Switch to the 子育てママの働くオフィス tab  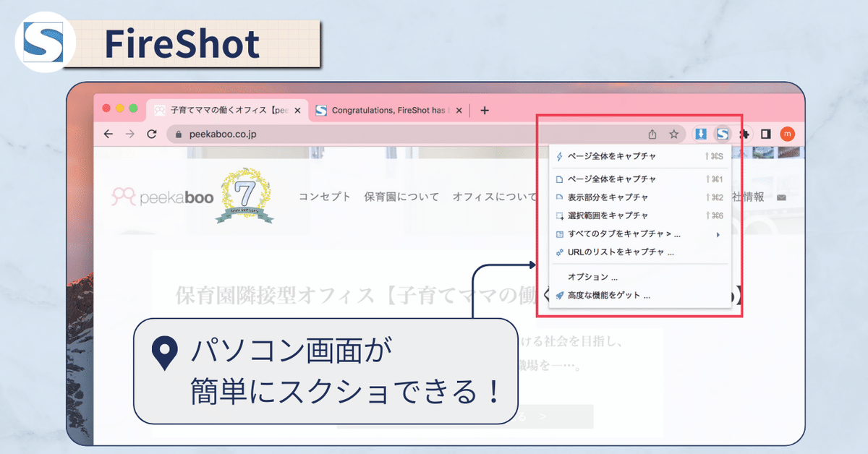point(229,111)
